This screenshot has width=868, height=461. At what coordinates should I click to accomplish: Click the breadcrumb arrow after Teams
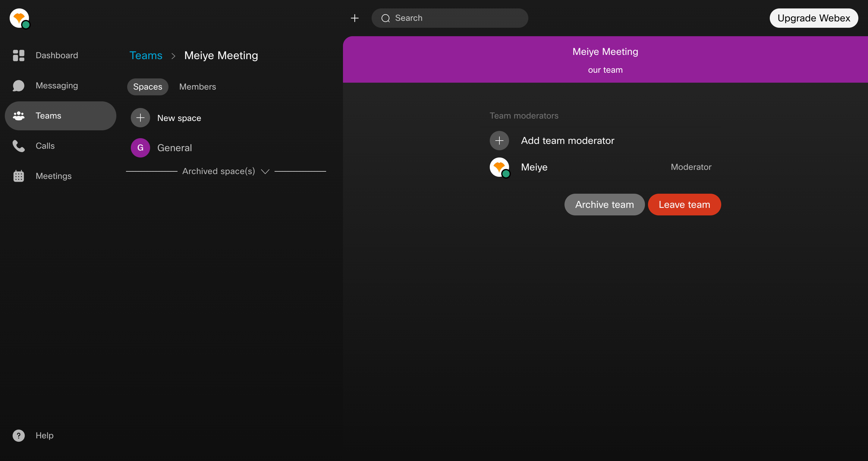point(173,56)
